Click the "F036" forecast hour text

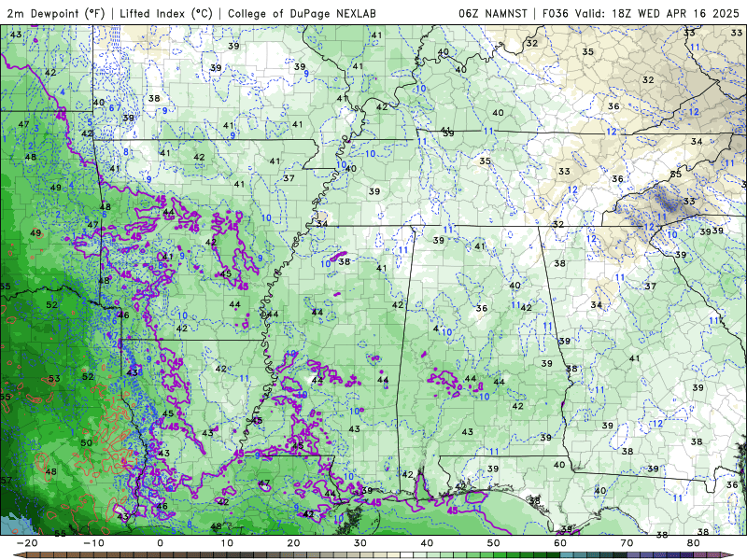point(556,13)
